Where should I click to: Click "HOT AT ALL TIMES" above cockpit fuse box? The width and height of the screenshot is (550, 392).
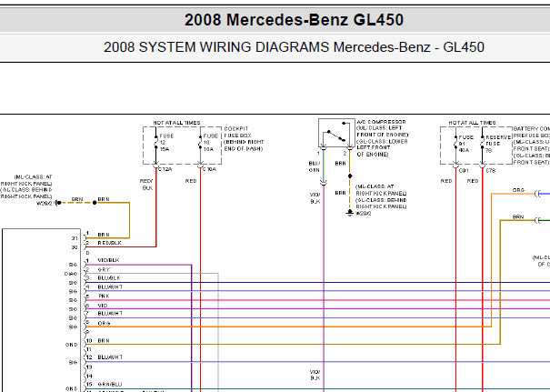176,123
